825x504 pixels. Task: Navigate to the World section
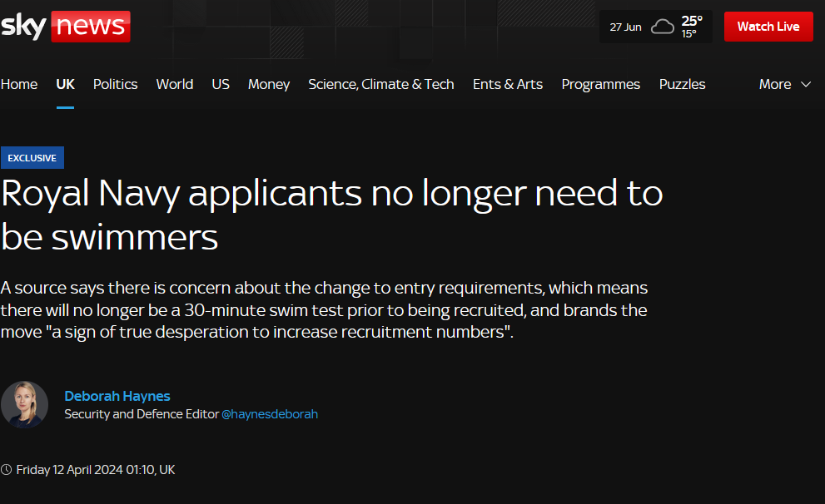[x=175, y=84]
